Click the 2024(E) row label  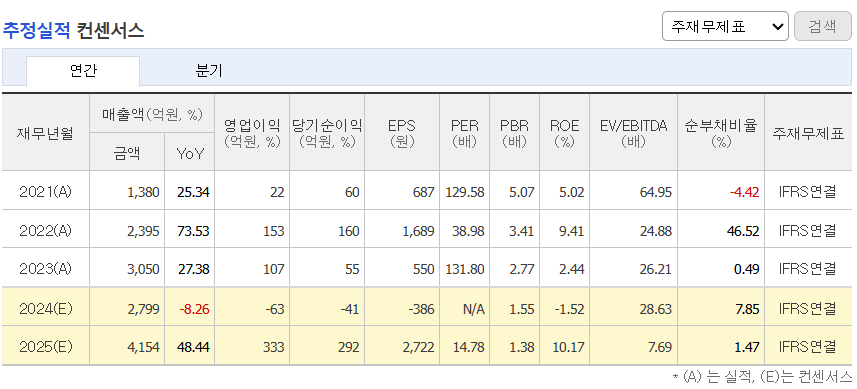coord(45,309)
